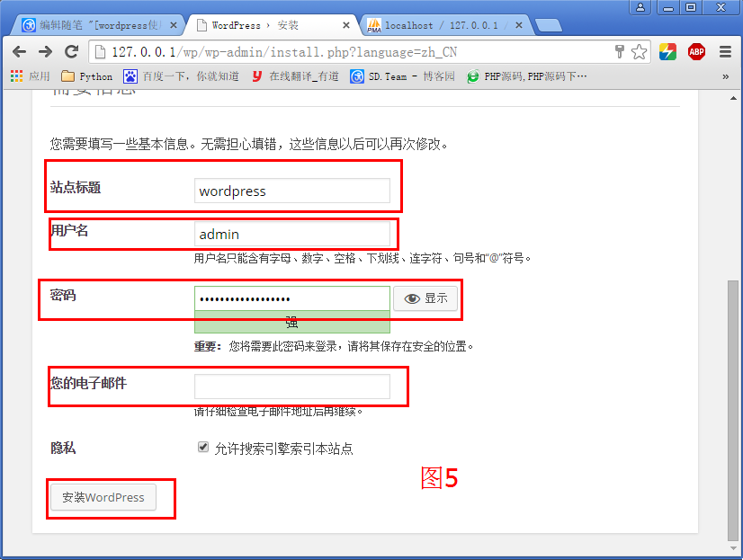Open the ABP Adblock Plus extension
The height and width of the screenshot is (560, 743).
coord(696,51)
